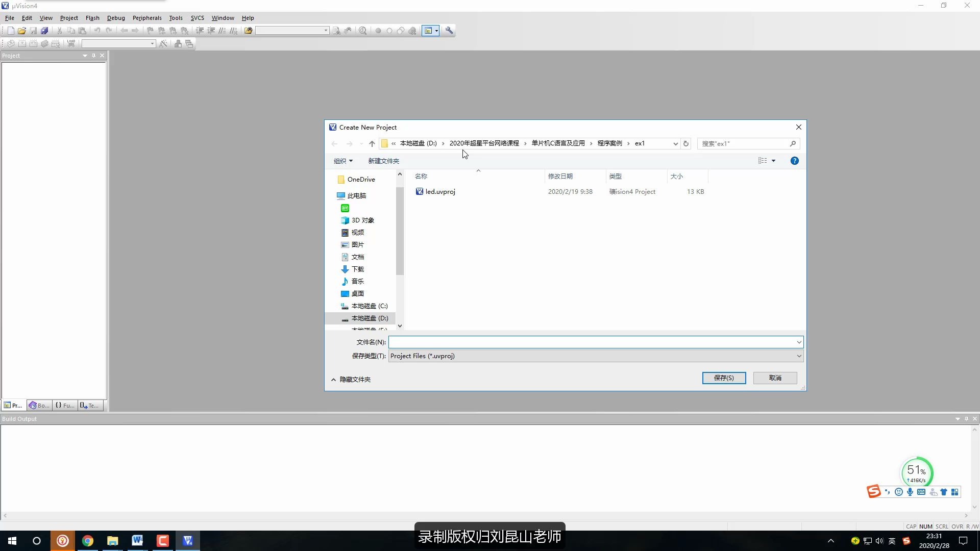This screenshot has height=551, width=980.
Task: Open File Explorer from the taskbar
Action: coord(112,541)
